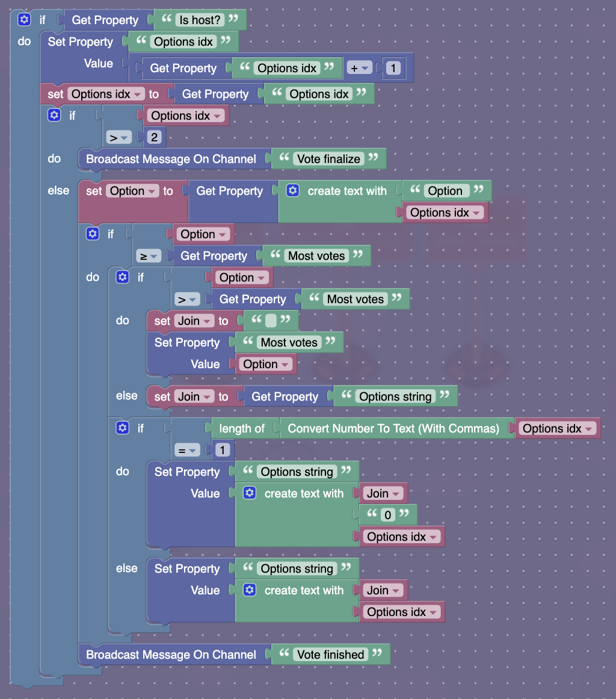Open the > dropdown comparing against 2
Screen dimensions: 616x699
click(120, 138)
